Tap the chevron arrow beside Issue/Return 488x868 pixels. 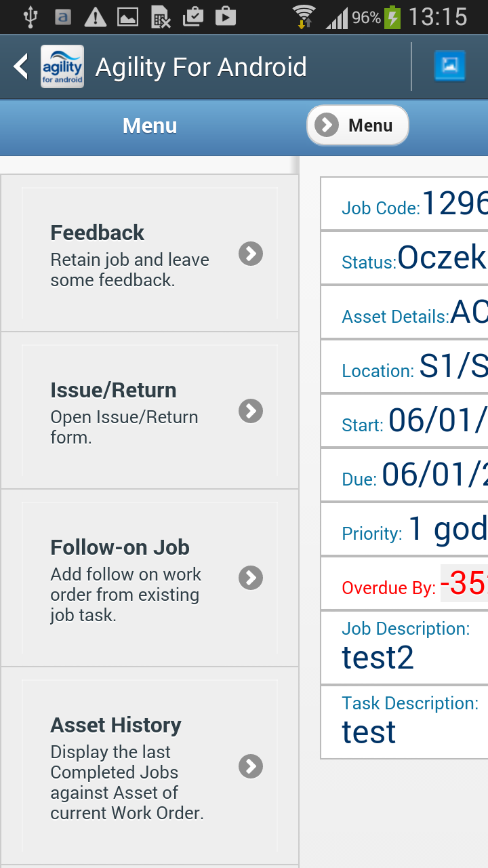pos(251,411)
